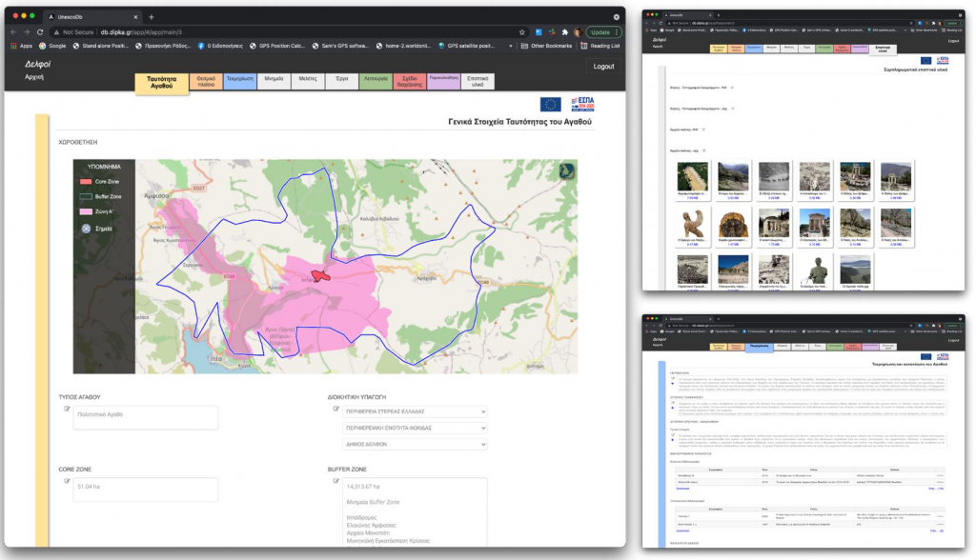Open the Stand alone Positi... bookmark in the main window
The width and height of the screenshot is (976, 560).
[100, 46]
